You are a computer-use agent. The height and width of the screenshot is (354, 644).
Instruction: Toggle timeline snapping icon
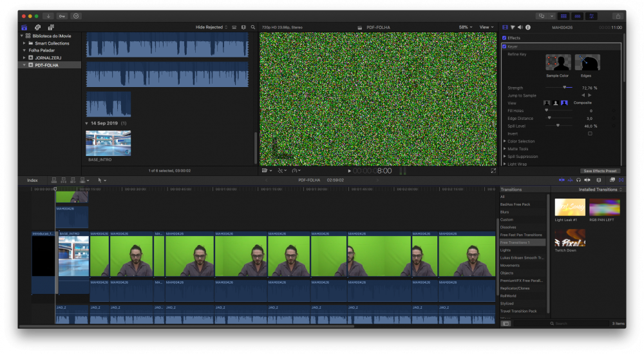pyautogui.click(x=587, y=180)
